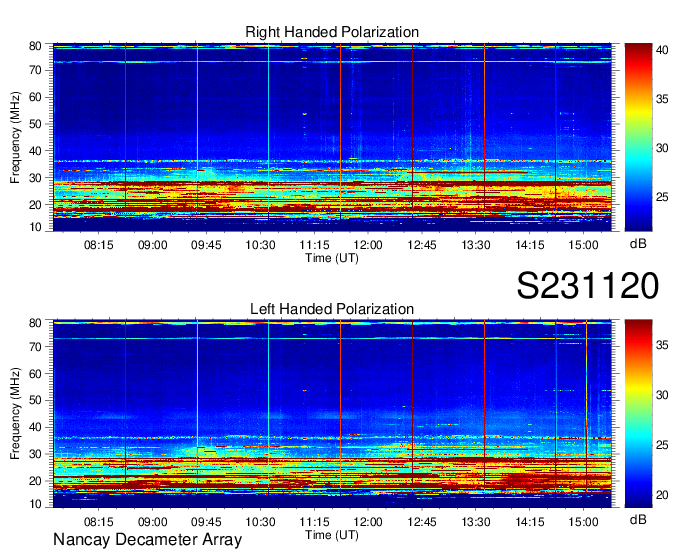Click the 35 tick on the lower color bar
The image size is (680, 552).
(x=662, y=345)
